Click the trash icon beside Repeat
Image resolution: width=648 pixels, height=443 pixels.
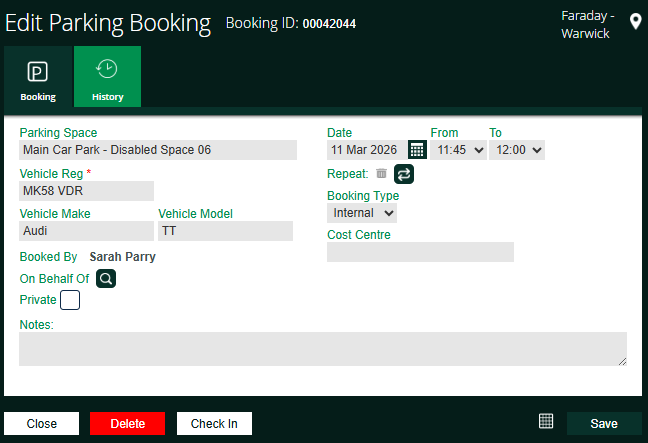381,173
